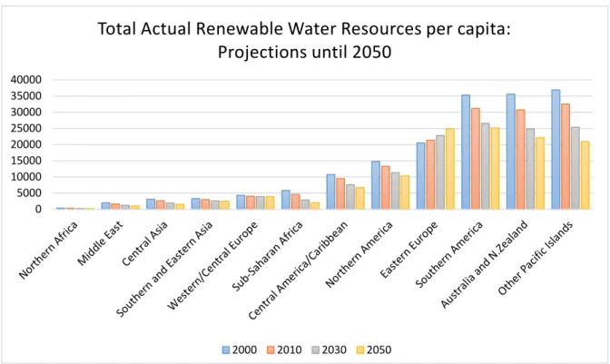The width and height of the screenshot is (610, 364).
Task: Select the yellow 2050 bar for Central America/Caribbean
Action: 359,198
